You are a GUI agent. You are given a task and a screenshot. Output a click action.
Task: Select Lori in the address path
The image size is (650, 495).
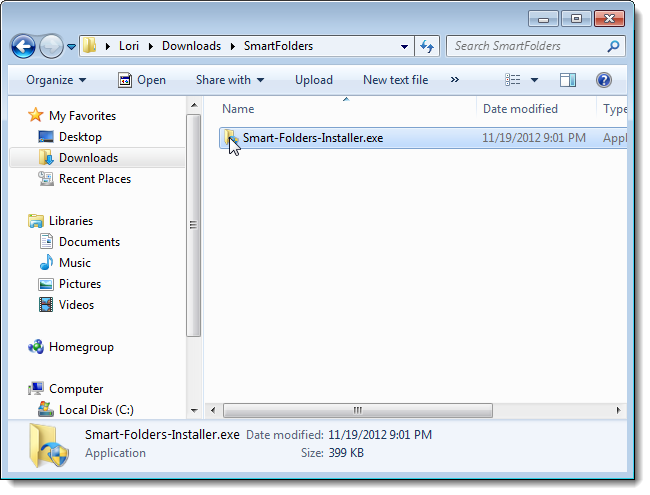[x=129, y=46]
